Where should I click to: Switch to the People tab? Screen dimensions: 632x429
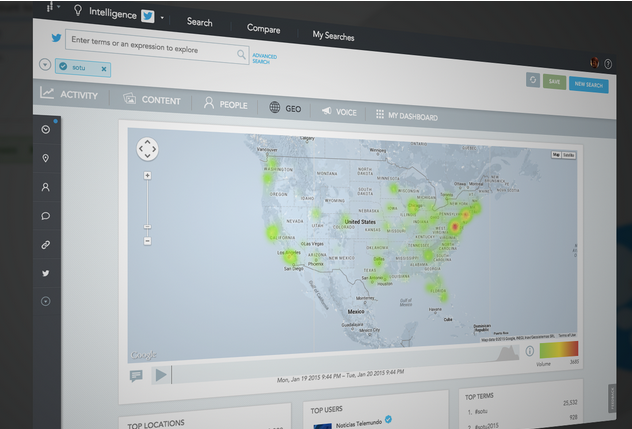pyautogui.click(x=225, y=104)
